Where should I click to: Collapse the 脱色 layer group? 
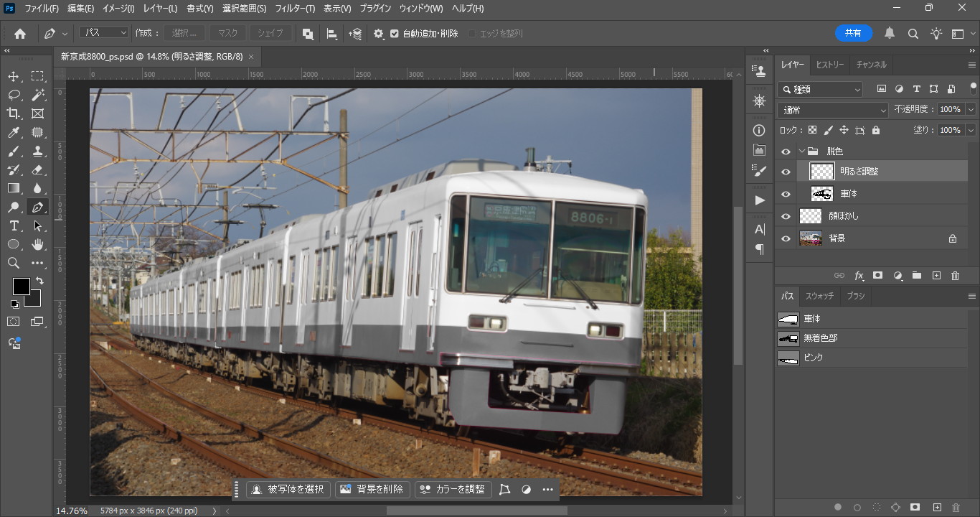801,152
